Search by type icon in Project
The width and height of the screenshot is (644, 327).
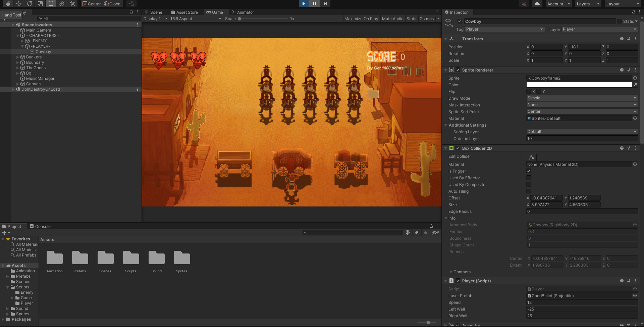pos(408,233)
